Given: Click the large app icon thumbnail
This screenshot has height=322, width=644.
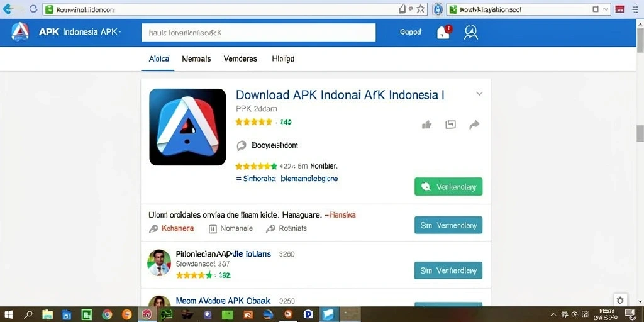Looking at the screenshot, I should click(x=187, y=127).
